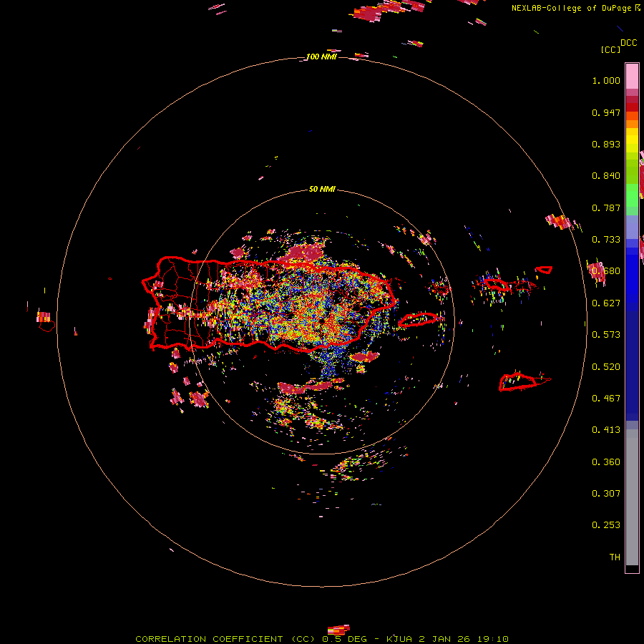644x644 pixels.
Task: Click the 0.520 scale value
Action: 606,367
